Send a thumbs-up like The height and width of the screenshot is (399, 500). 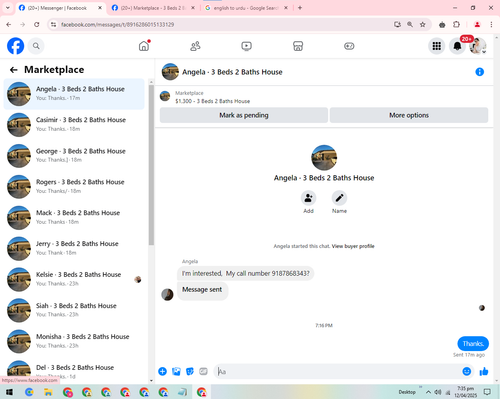484,371
